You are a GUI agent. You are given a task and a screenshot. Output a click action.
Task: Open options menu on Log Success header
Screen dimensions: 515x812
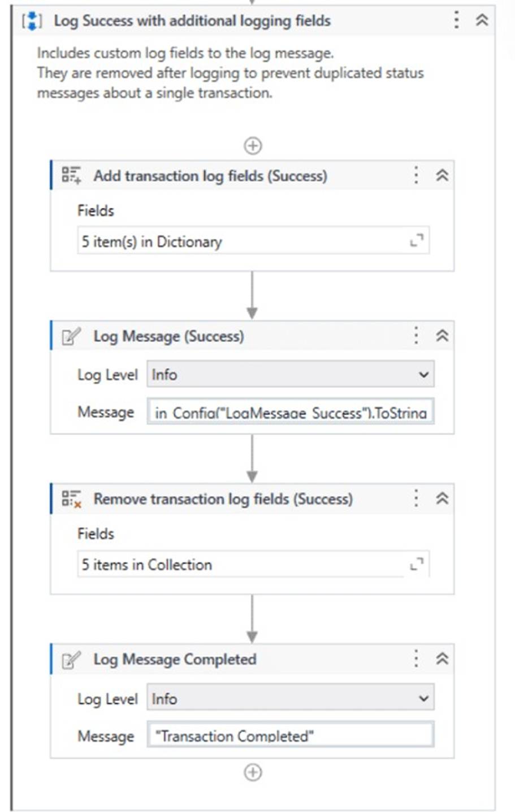[x=456, y=18]
